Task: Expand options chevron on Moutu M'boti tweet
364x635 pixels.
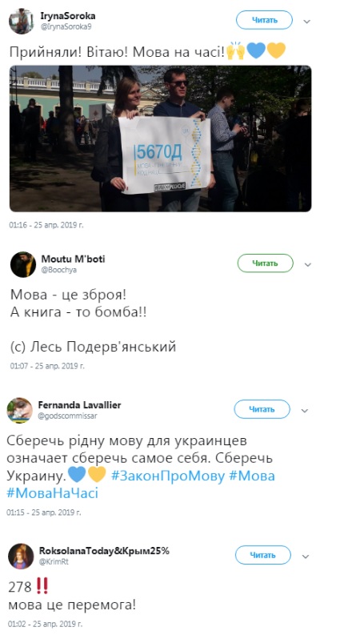Action: pos(307,264)
